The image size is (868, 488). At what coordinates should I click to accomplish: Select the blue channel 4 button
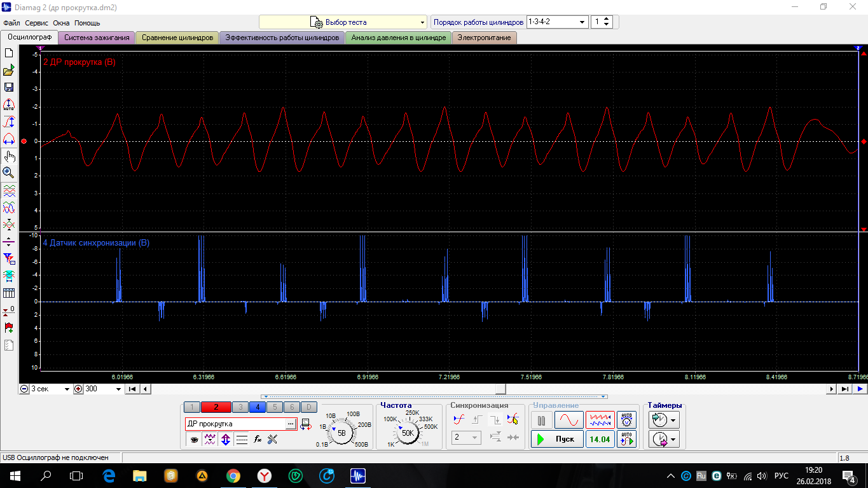(x=258, y=407)
